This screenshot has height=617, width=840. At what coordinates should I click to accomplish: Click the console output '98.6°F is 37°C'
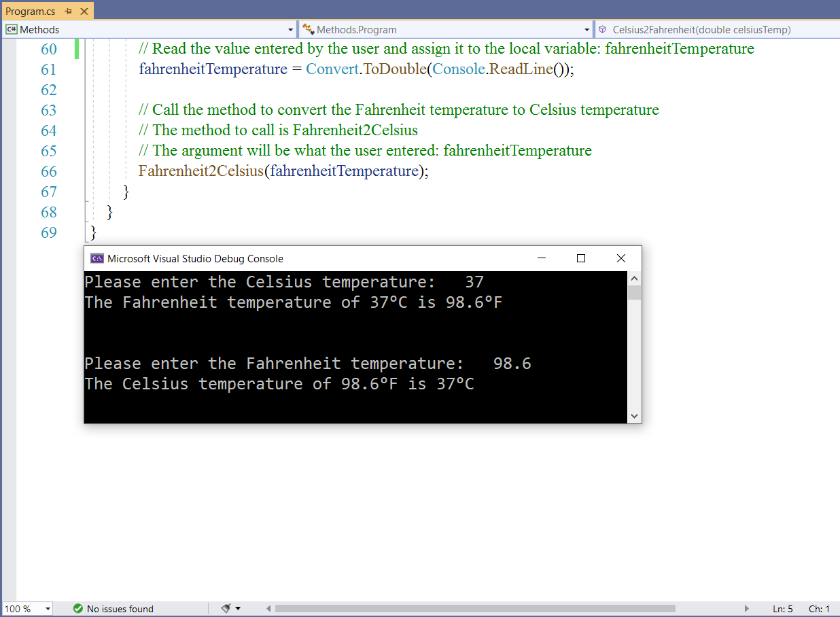coord(408,384)
